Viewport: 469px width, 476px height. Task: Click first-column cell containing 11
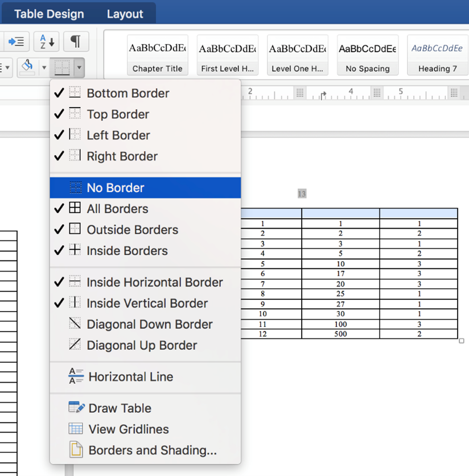click(x=271, y=324)
